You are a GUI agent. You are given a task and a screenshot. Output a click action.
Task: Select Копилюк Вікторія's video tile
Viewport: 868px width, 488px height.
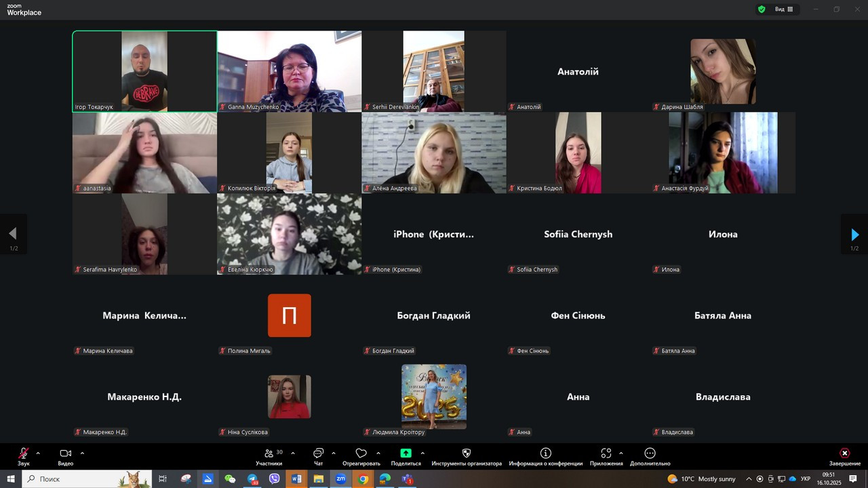click(x=290, y=152)
